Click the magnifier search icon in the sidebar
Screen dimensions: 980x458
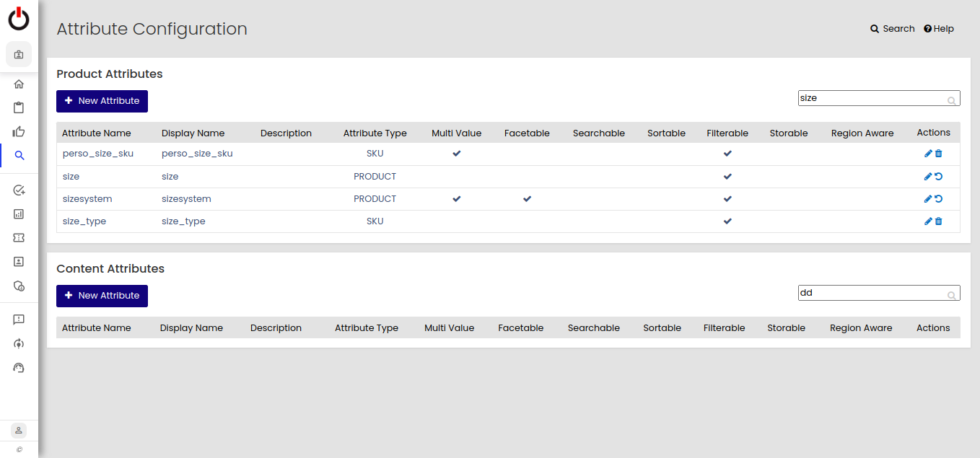(x=19, y=155)
